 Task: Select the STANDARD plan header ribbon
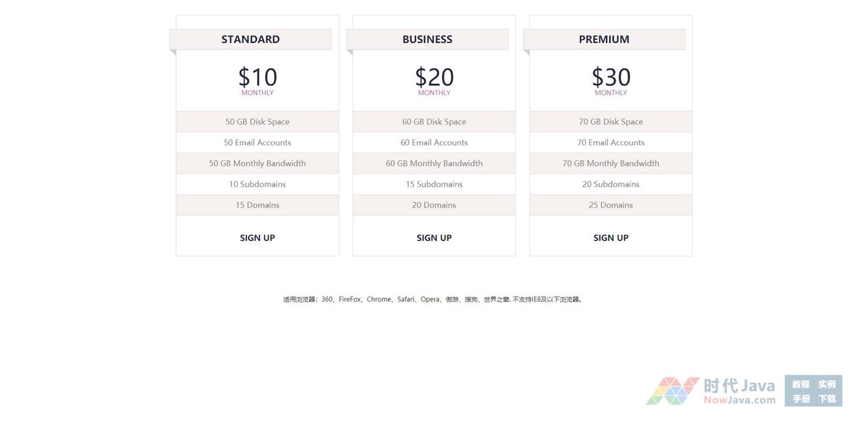tap(250, 40)
